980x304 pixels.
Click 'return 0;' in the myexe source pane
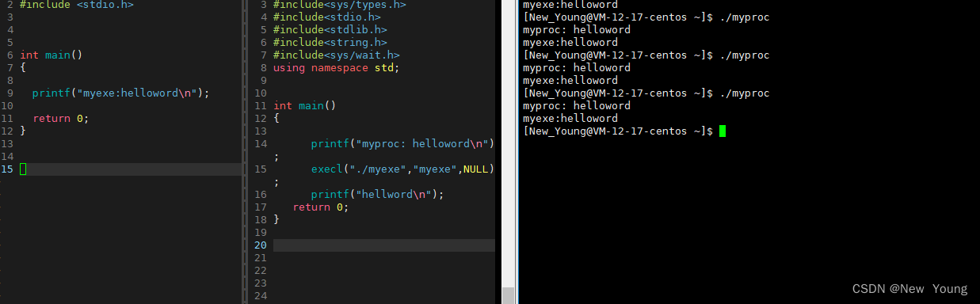(61, 119)
